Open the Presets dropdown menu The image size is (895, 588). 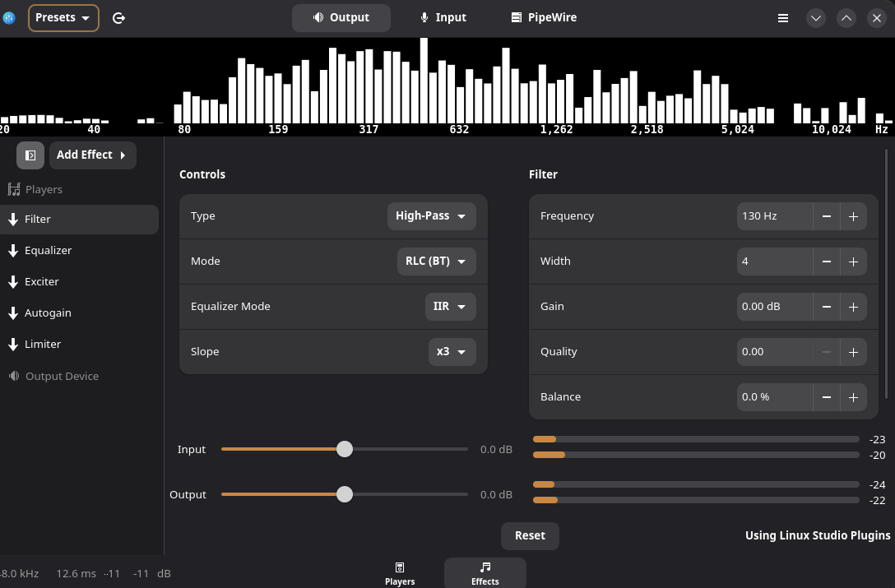tap(63, 18)
